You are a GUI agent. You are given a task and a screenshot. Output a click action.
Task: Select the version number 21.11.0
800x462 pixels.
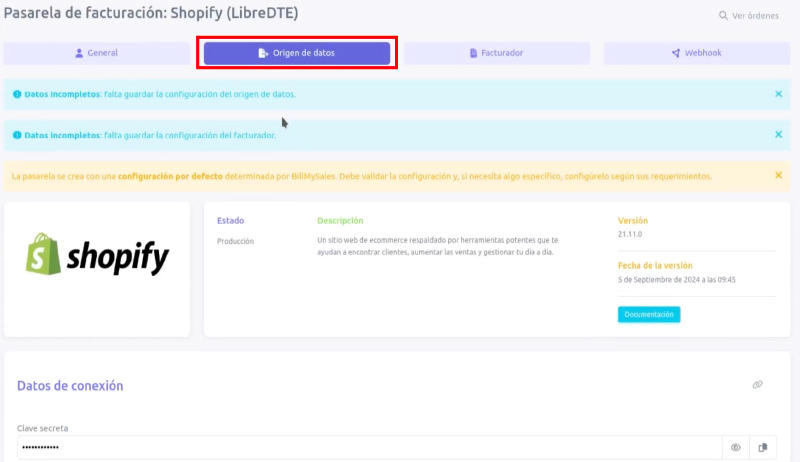click(630, 235)
